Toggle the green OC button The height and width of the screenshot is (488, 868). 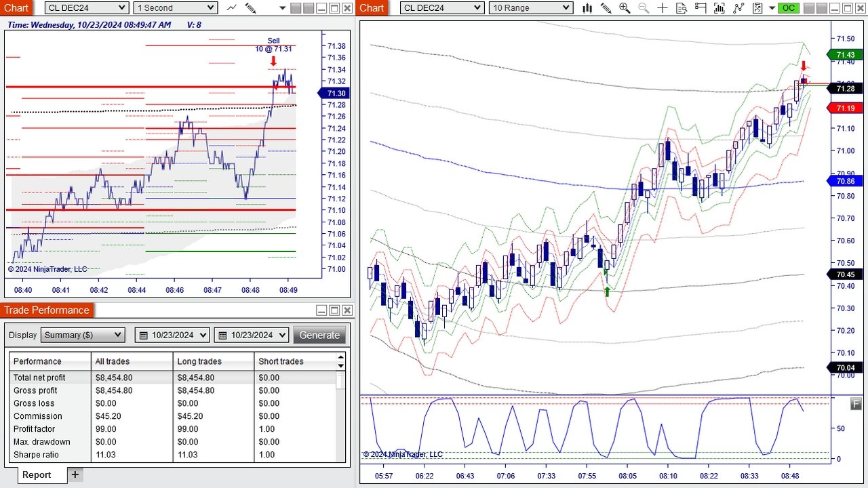coord(788,7)
